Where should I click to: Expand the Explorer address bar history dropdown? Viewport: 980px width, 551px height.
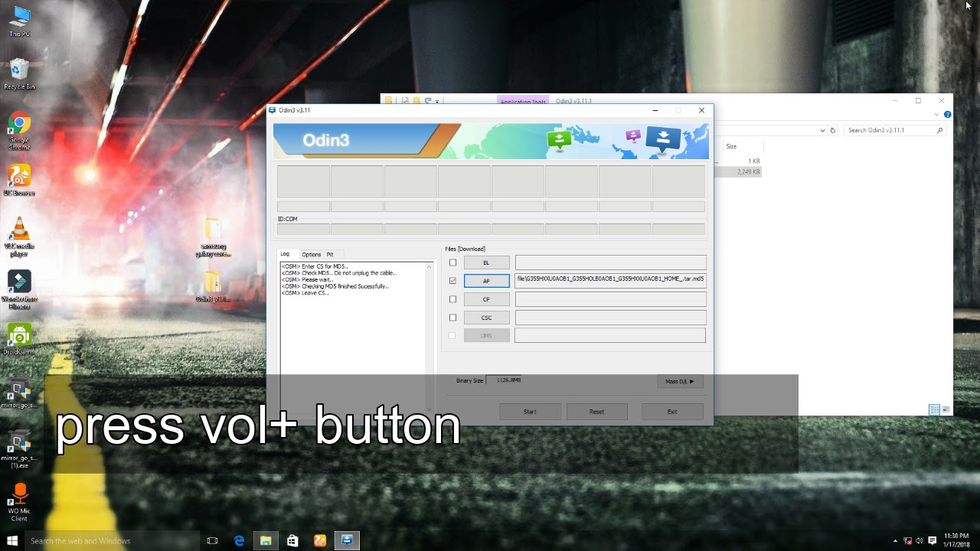pos(822,130)
